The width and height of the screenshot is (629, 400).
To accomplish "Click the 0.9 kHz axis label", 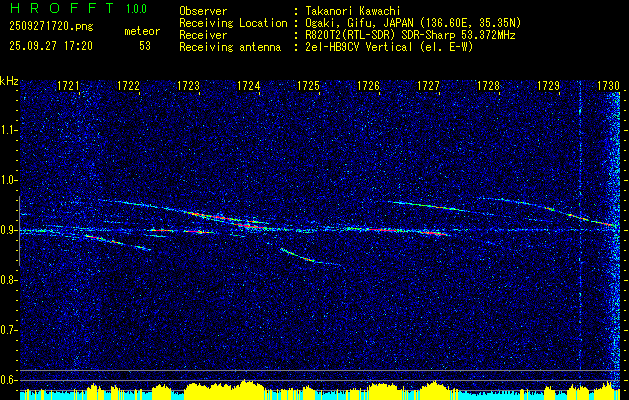I will point(8,230).
